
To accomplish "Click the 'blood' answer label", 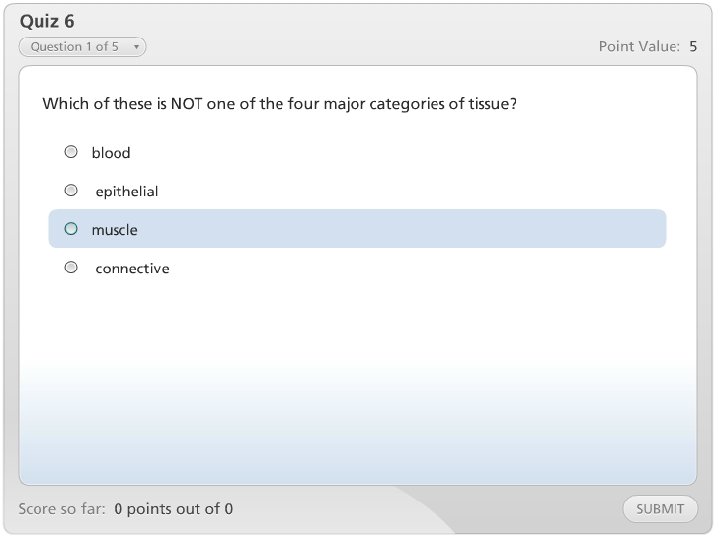I will [111, 153].
